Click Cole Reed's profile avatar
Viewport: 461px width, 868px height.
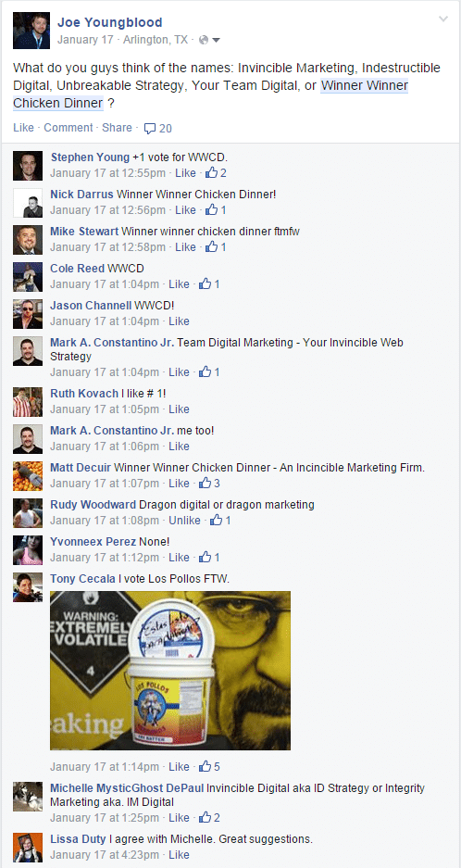tap(28, 277)
